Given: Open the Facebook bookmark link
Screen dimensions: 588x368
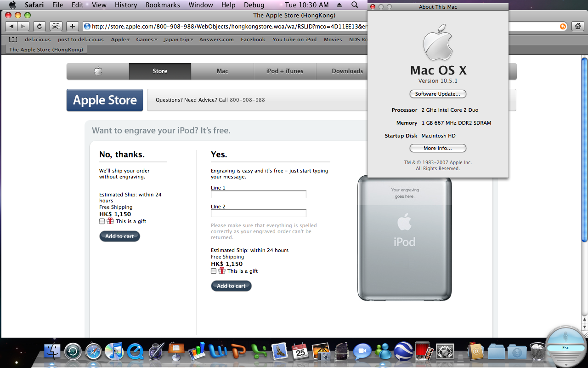Looking at the screenshot, I should [x=253, y=40].
